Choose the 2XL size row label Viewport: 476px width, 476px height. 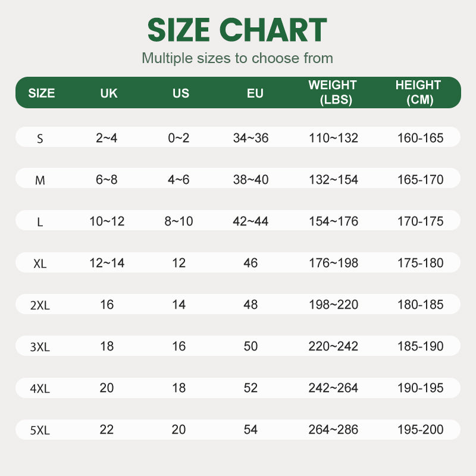[40, 305]
